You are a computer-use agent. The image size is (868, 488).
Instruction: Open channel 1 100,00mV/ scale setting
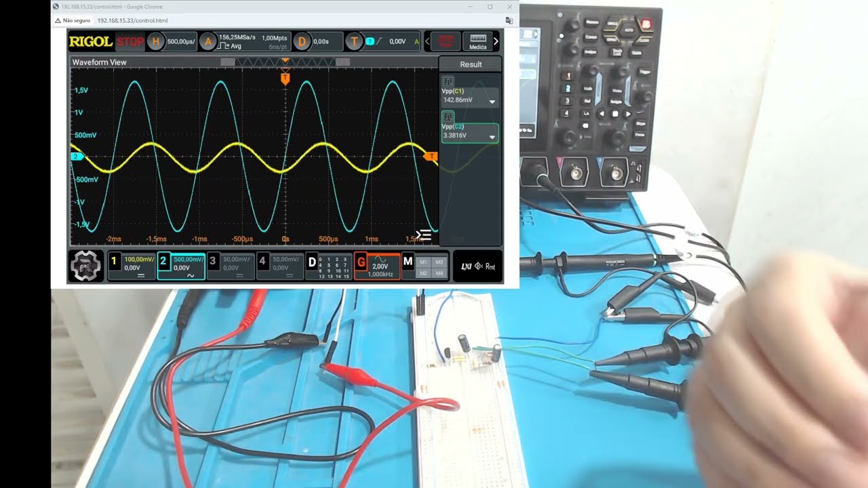(x=140, y=259)
